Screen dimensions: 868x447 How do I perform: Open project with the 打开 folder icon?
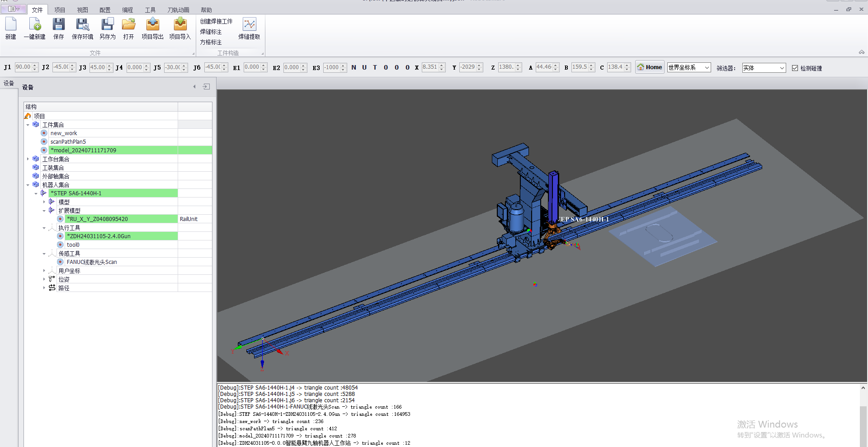pos(128,24)
